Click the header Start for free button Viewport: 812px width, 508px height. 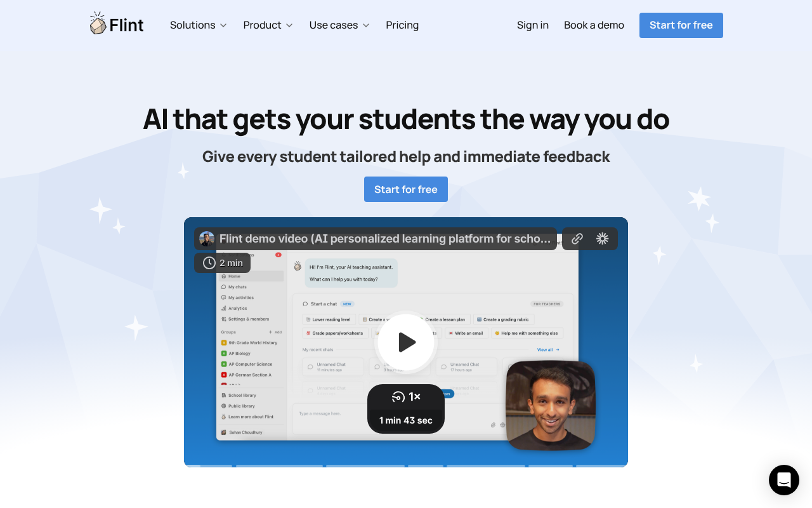(681, 25)
